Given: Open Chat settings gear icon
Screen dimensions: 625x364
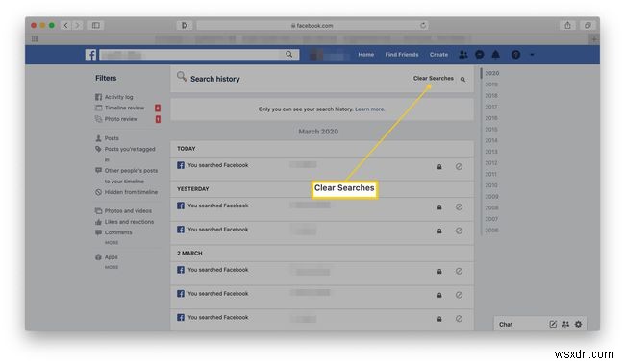Looking at the screenshot, I should pyautogui.click(x=578, y=324).
